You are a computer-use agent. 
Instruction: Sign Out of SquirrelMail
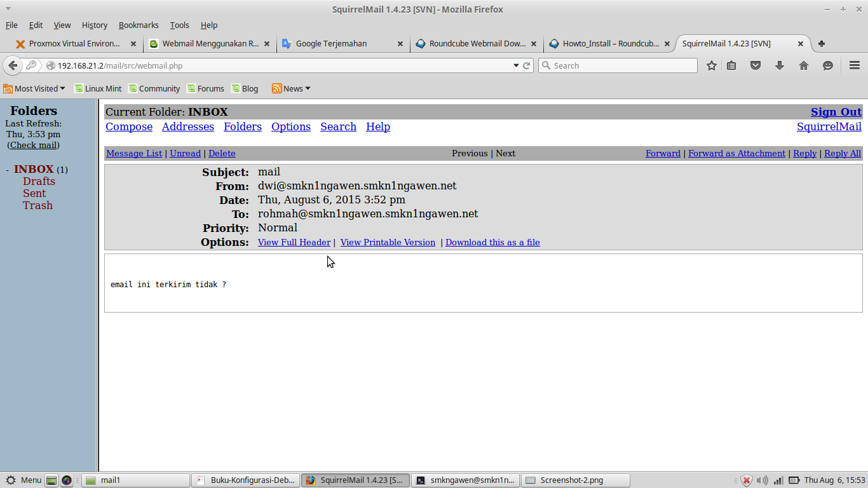coord(836,112)
